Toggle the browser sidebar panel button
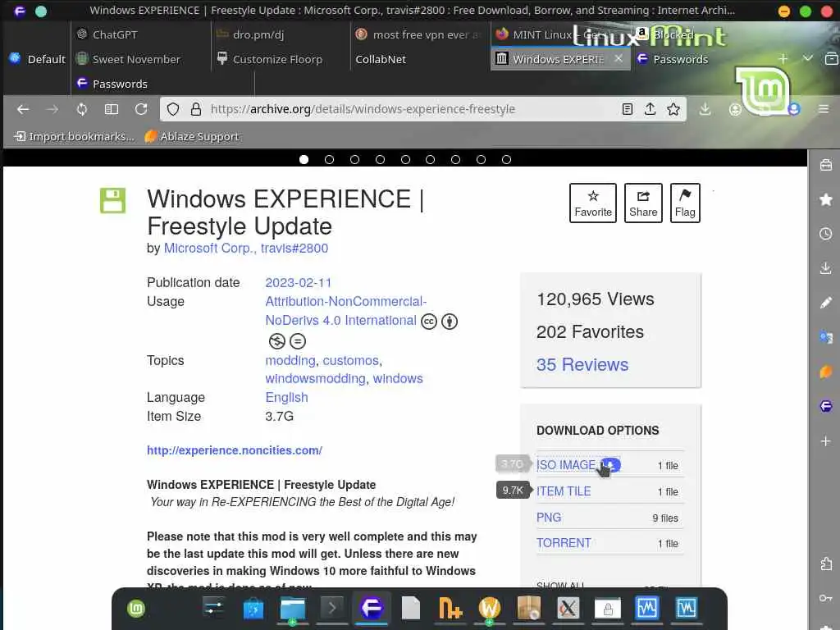The width and height of the screenshot is (840, 630). [112, 109]
